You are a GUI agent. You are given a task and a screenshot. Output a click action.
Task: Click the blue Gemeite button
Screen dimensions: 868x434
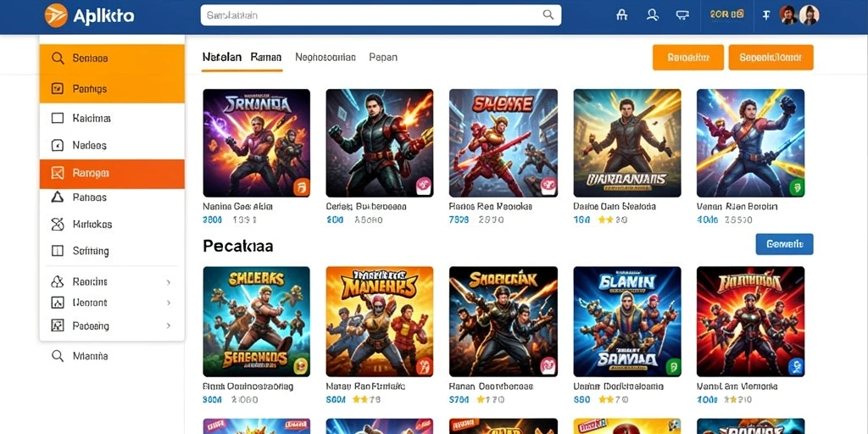784,243
